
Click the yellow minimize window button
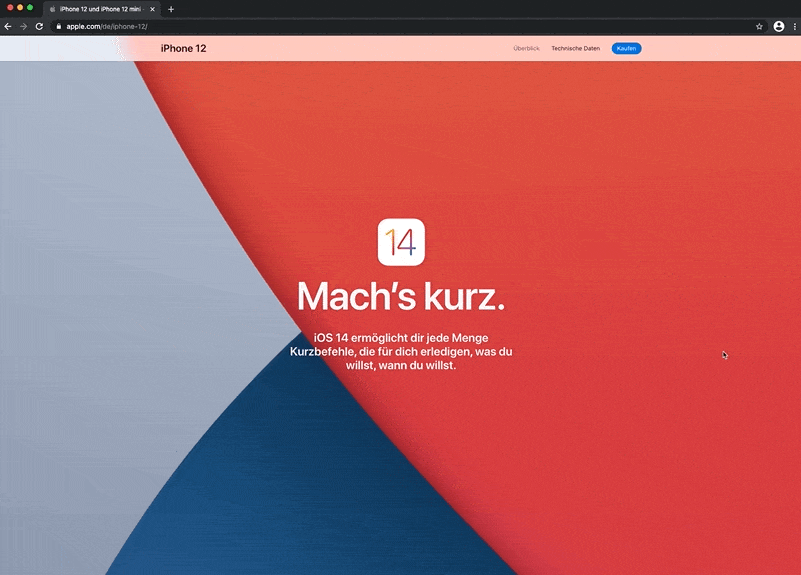pos(20,8)
